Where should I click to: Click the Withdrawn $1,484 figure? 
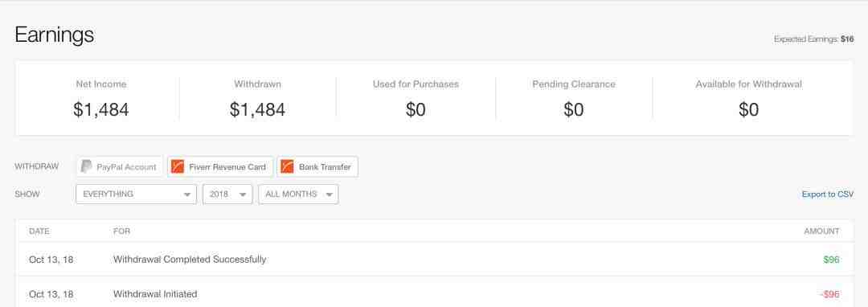[x=257, y=109]
